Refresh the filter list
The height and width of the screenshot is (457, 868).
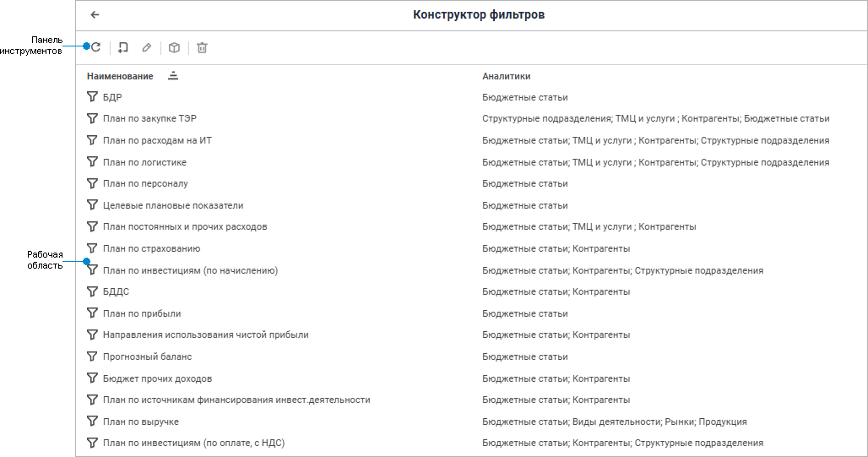pos(95,48)
